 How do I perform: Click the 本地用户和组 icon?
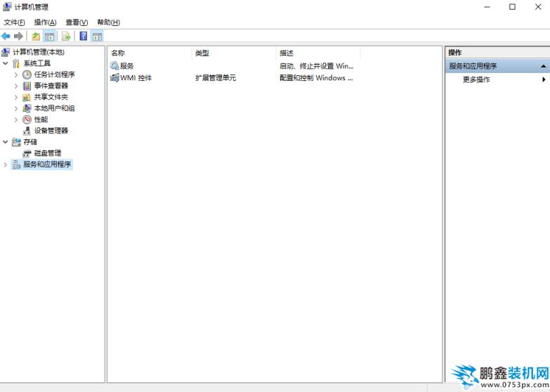pos(27,108)
